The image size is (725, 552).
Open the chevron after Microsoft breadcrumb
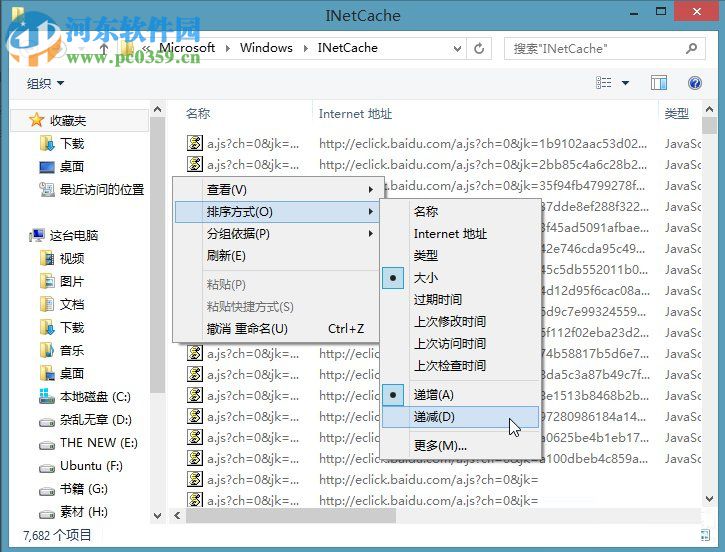[x=227, y=48]
